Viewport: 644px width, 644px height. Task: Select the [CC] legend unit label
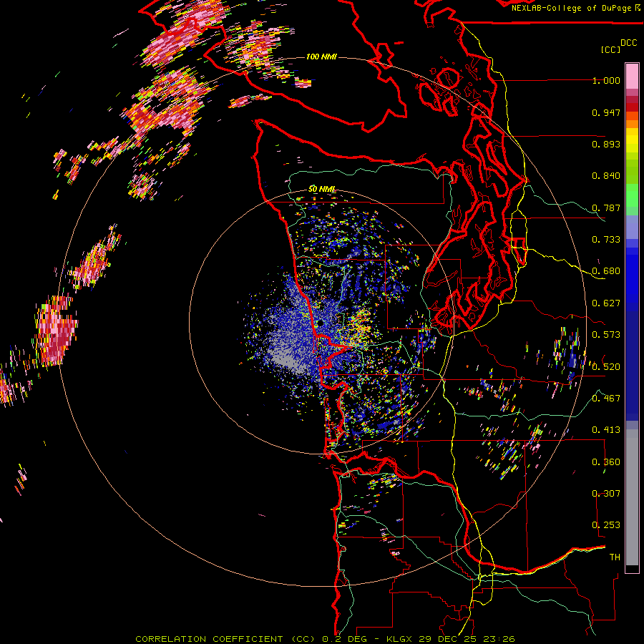[x=610, y=49]
